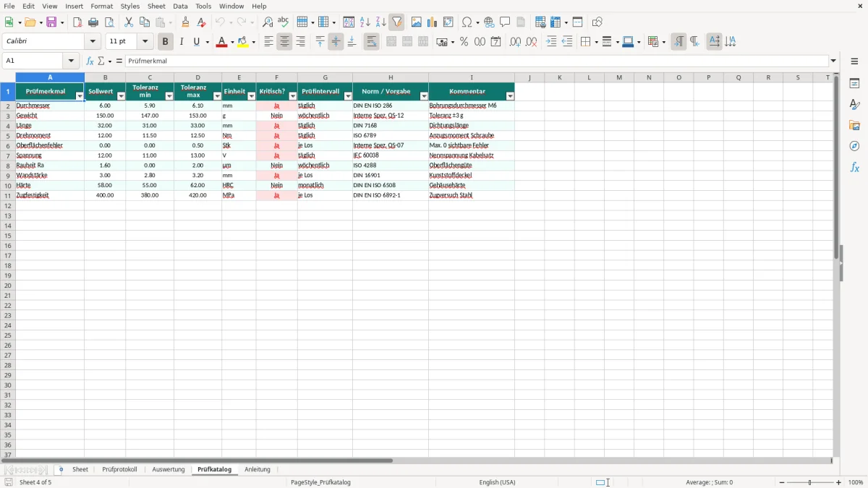Open Print Preview

click(109, 22)
